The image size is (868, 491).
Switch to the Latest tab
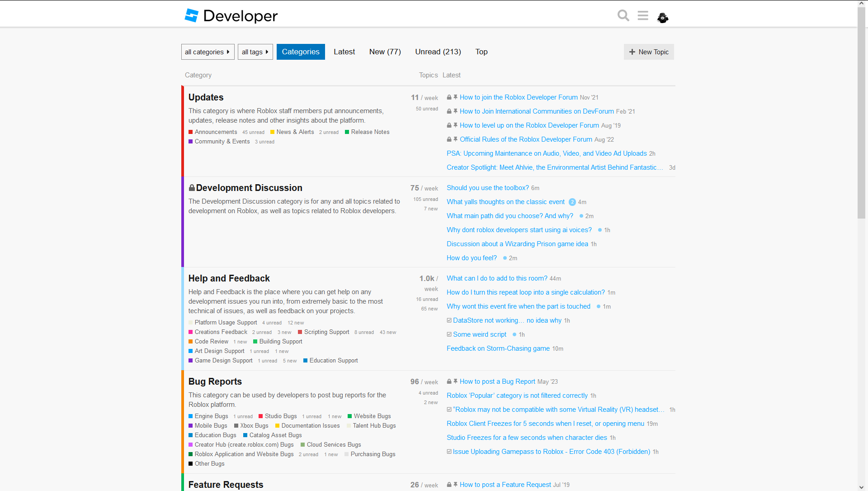pyautogui.click(x=344, y=52)
